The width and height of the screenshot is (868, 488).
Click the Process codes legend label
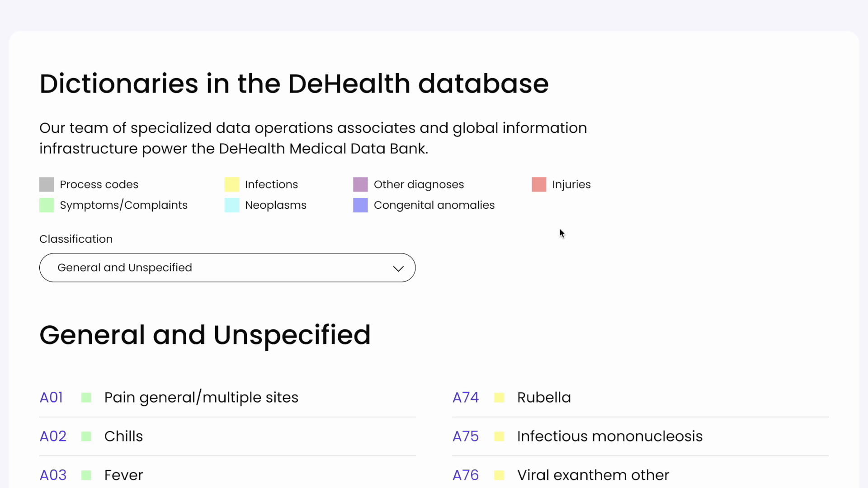99,184
